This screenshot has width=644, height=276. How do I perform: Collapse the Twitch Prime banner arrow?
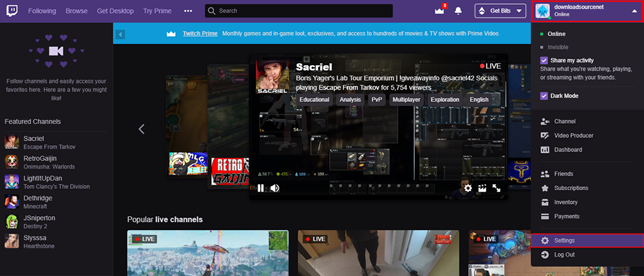(120, 34)
